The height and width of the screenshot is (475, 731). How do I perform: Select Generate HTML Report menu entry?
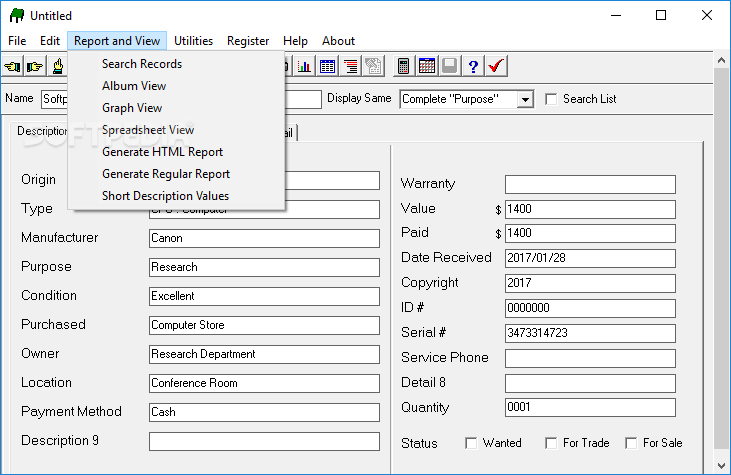(176, 152)
